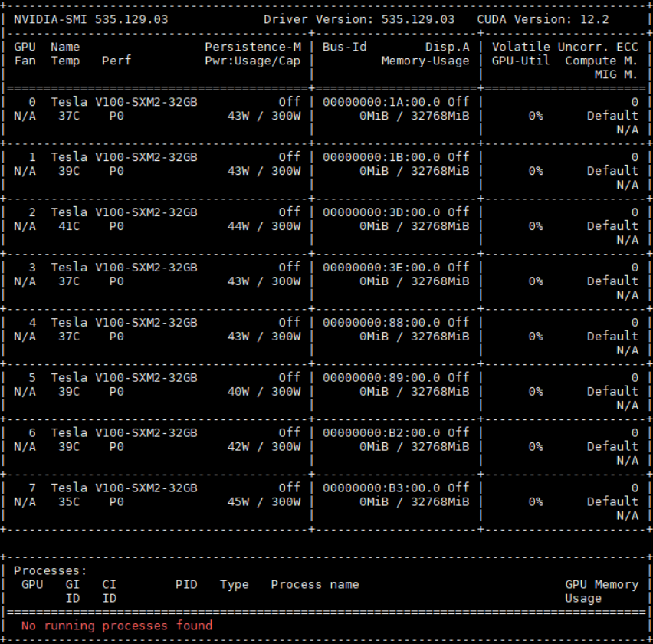Select GPU 5 Tesla V100-SXM2-32GB name
653x644 pixels.
[124, 378]
